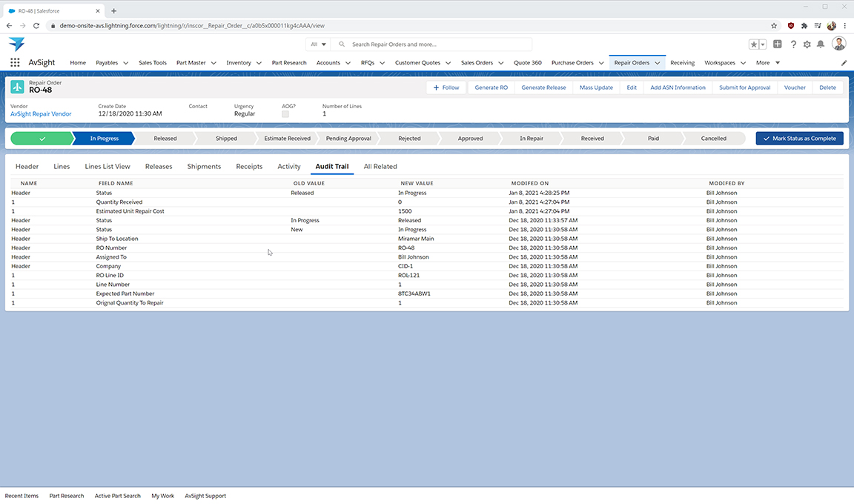
Task: Click the browser address bar
Action: coord(408,26)
